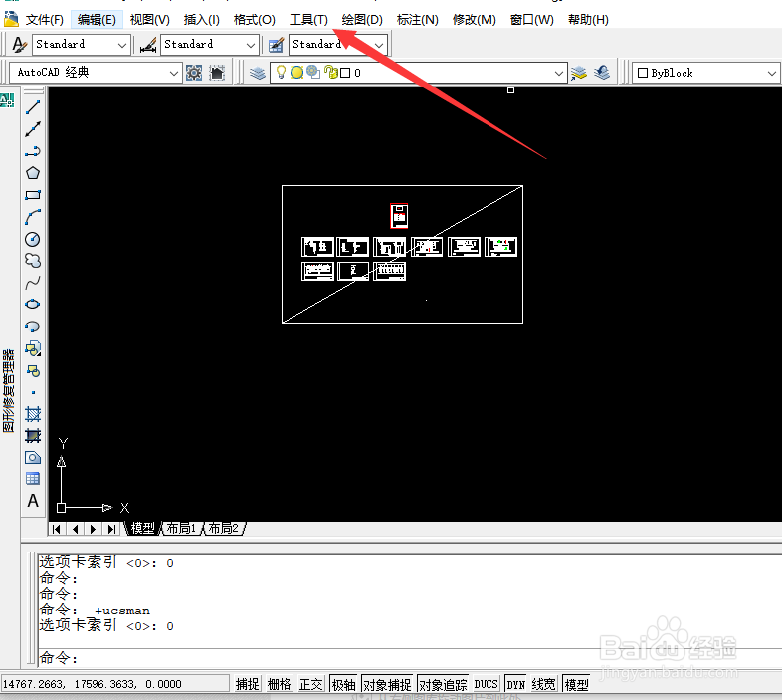This screenshot has width=782, height=700.
Task: Select the Table tool
Action: click(x=33, y=479)
